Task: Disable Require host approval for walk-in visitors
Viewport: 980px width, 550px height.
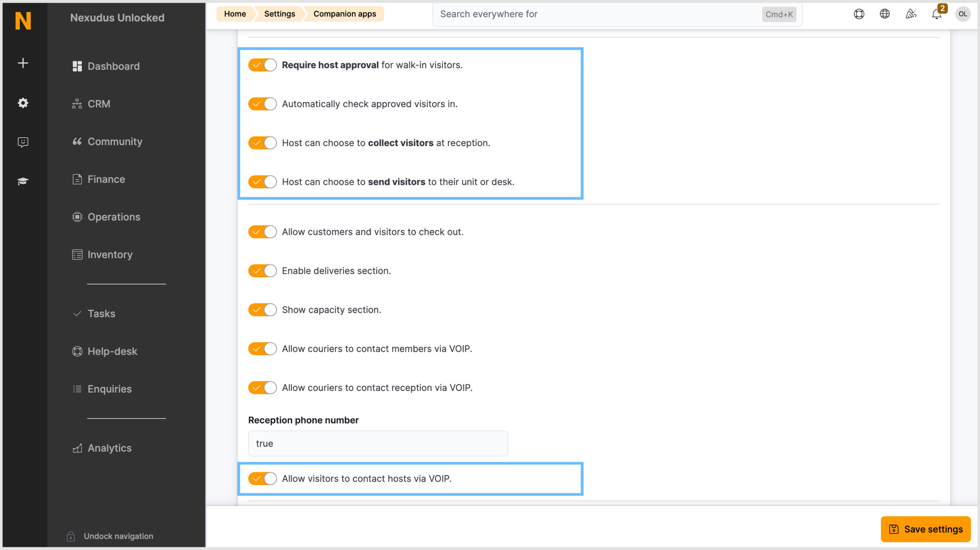Action: click(262, 65)
